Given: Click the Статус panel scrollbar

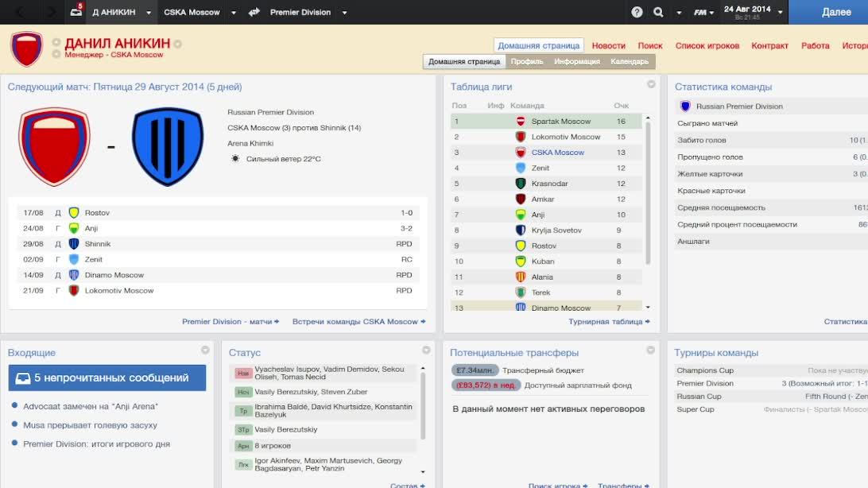Looking at the screenshot, I should click(423, 405).
